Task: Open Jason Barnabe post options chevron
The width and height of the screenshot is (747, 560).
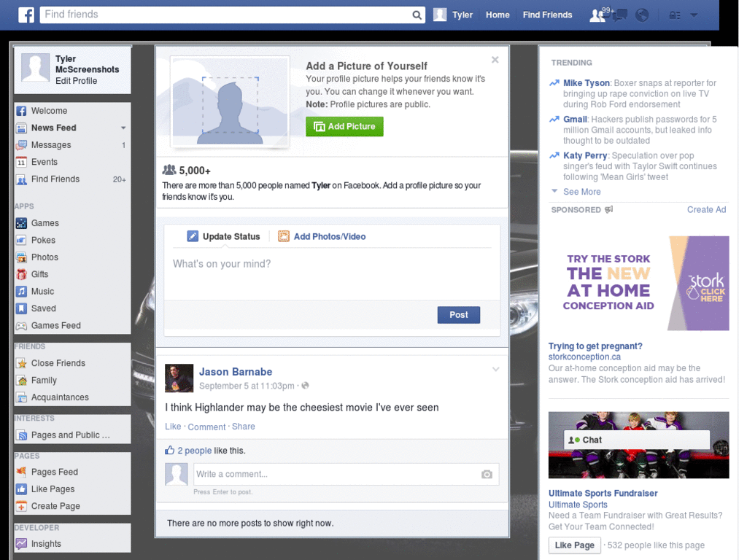Action: coord(495,370)
